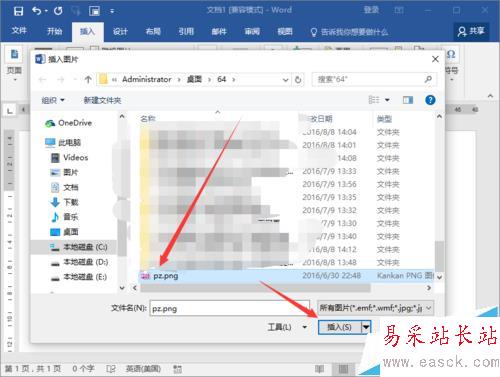This screenshot has height=377, width=500.
Task: Switch to the 布局 tab
Action: point(153,32)
